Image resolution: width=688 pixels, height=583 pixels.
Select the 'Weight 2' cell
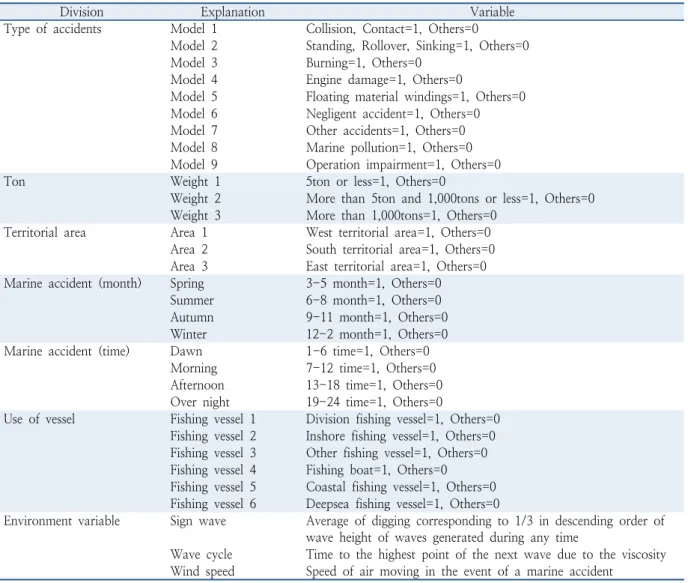(x=195, y=198)
